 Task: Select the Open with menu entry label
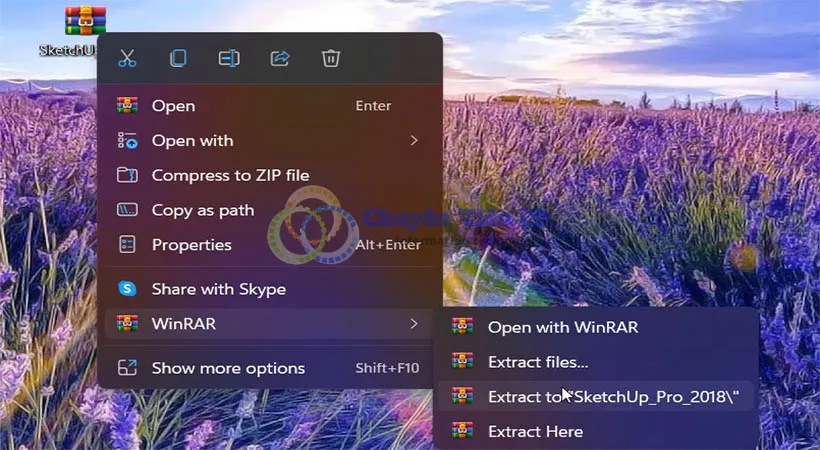coord(192,141)
